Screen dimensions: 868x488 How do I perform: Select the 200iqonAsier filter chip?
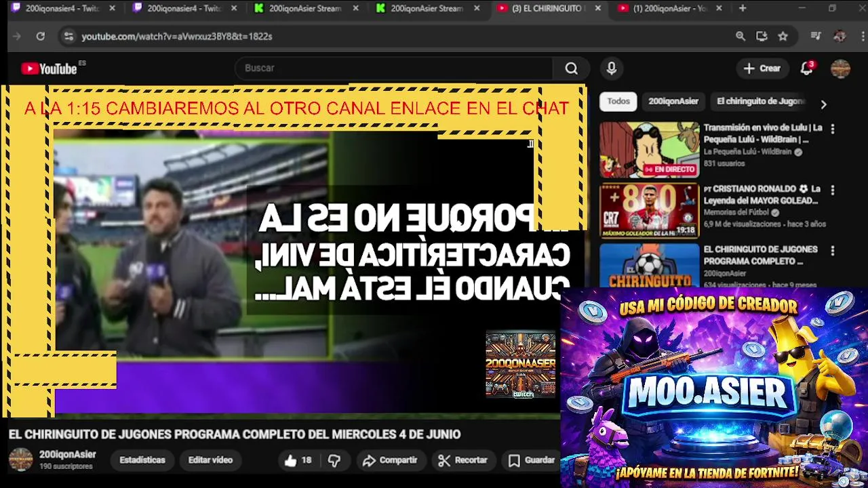(x=673, y=102)
